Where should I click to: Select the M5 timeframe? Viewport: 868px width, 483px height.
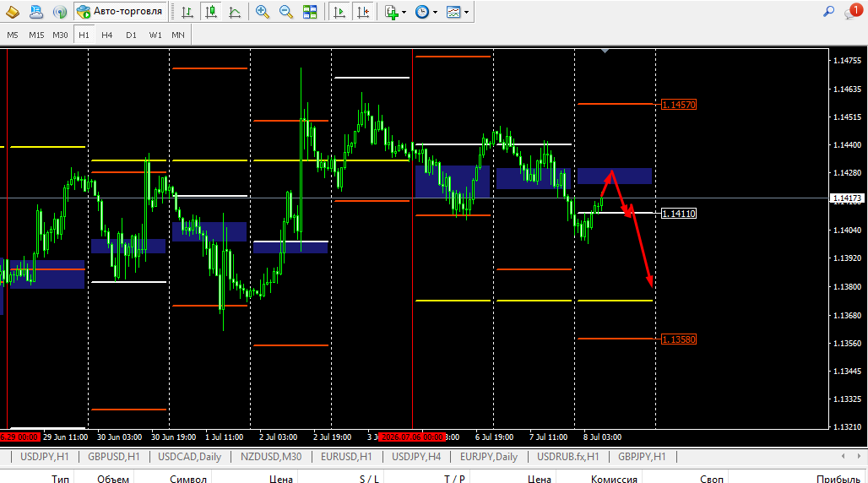[x=13, y=35]
